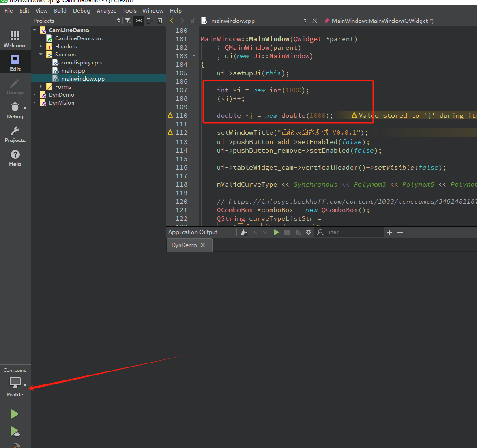
Task: Open mainwindow.cpp document dropdown
Action: click(x=254, y=21)
